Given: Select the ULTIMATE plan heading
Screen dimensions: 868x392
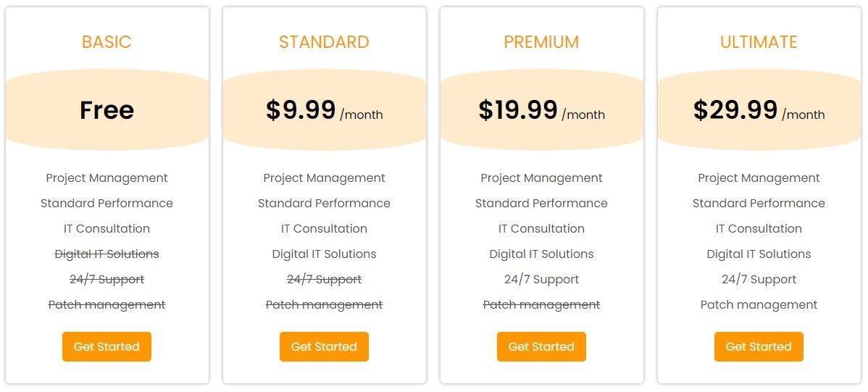Looking at the screenshot, I should tap(759, 42).
